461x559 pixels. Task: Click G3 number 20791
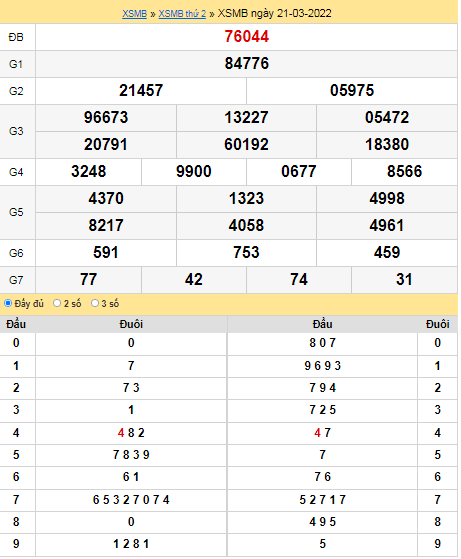(106, 144)
